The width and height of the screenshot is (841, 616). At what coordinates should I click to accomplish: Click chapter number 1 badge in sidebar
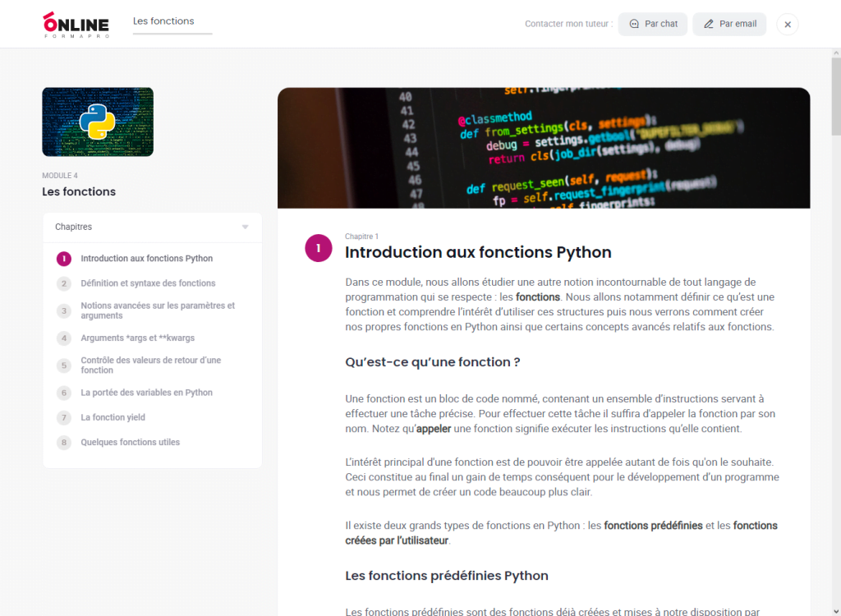(x=64, y=259)
